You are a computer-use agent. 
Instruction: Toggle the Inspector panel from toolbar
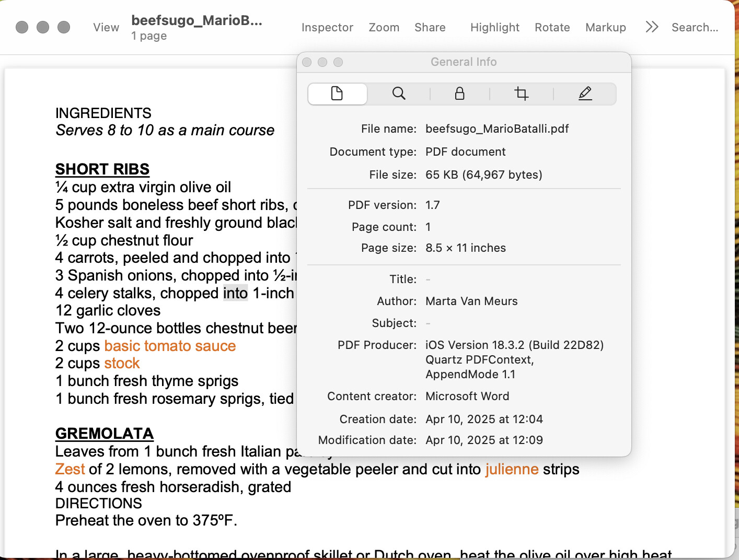327,28
